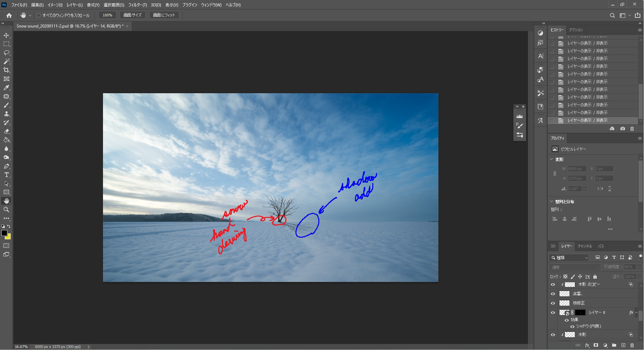Switch to the パス tab
The image size is (644, 350).
tap(601, 246)
